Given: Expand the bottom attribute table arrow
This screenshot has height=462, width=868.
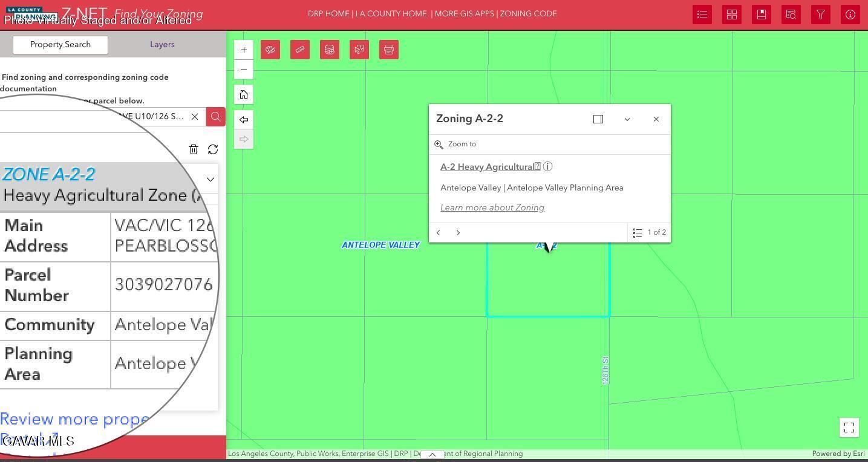Looking at the screenshot, I should 432,454.
